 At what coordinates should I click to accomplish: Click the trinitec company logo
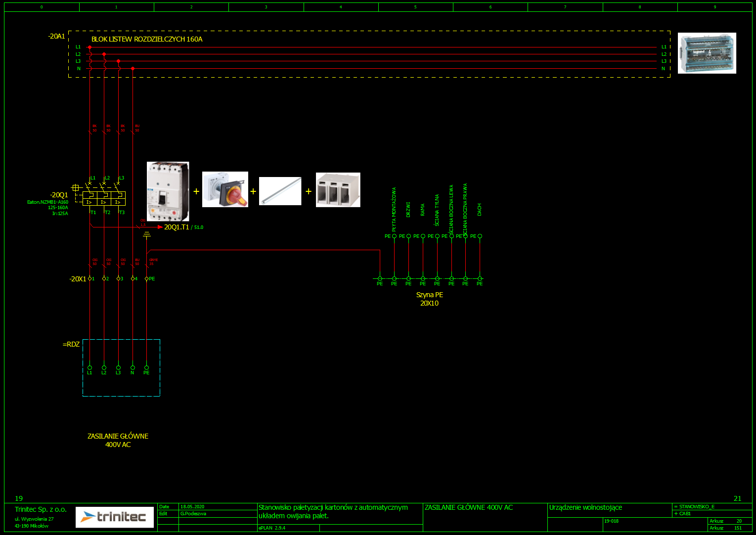[x=115, y=517]
